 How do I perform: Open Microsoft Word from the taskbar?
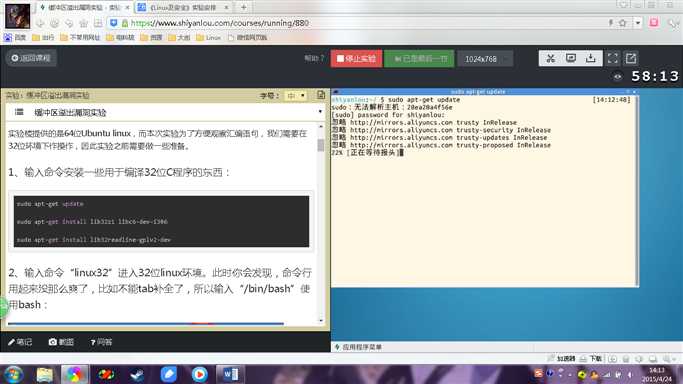coord(230,374)
